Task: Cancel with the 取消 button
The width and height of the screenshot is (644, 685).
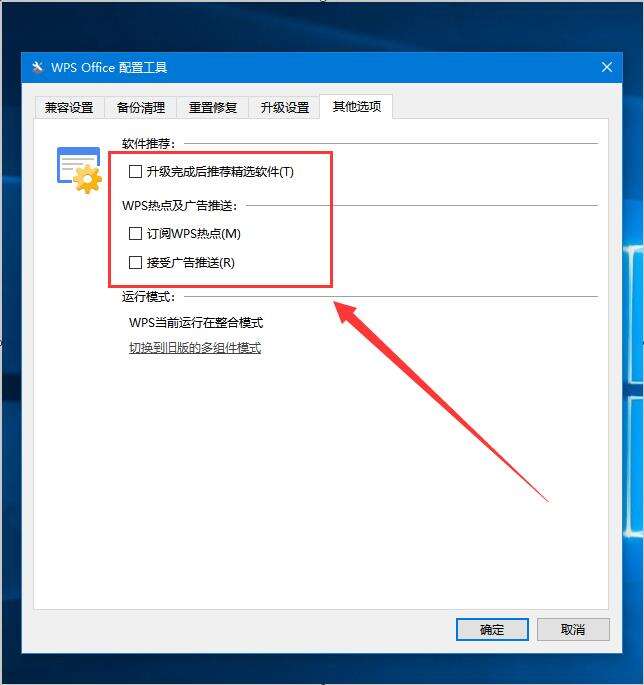Action: pyautogui.click(x=573, y=630)
